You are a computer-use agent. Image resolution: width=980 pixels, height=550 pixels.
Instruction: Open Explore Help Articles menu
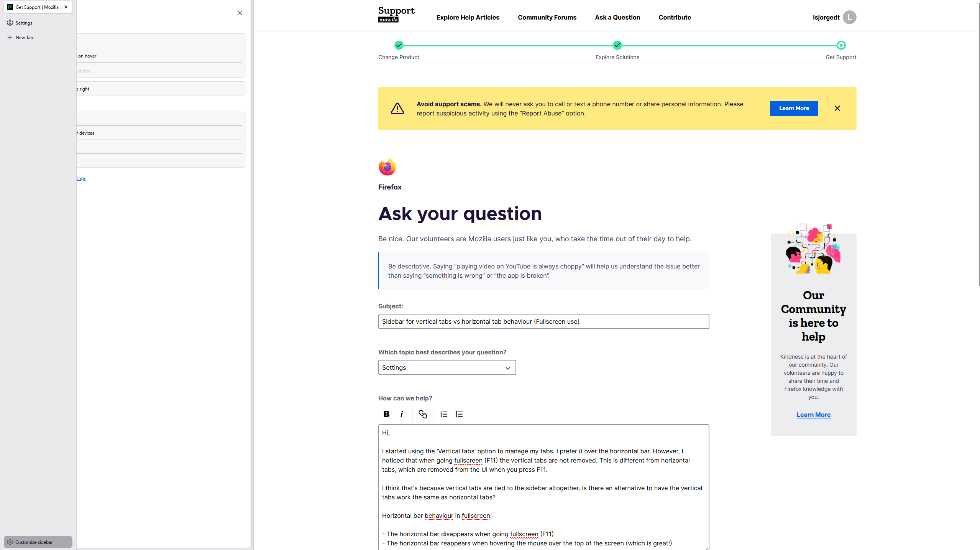pyautogui.click(x=468, y=17)
